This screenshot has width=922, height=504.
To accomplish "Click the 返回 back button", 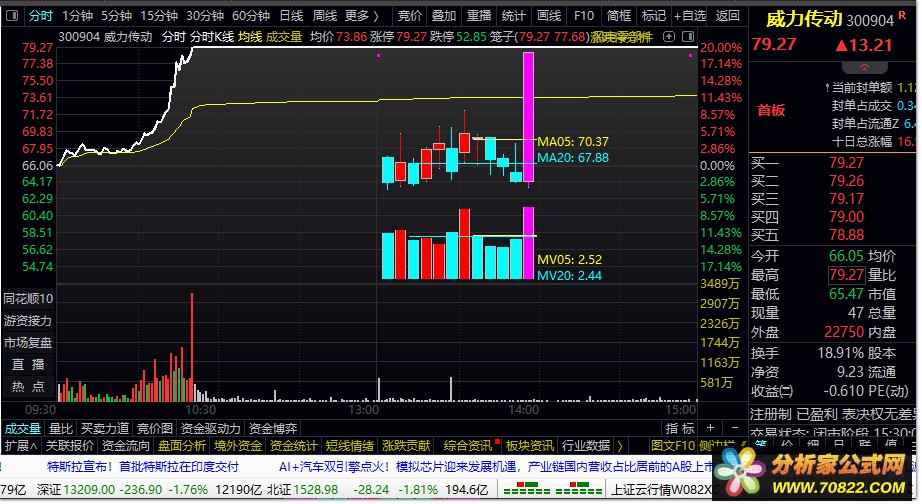I will click(x=727, y=16).
